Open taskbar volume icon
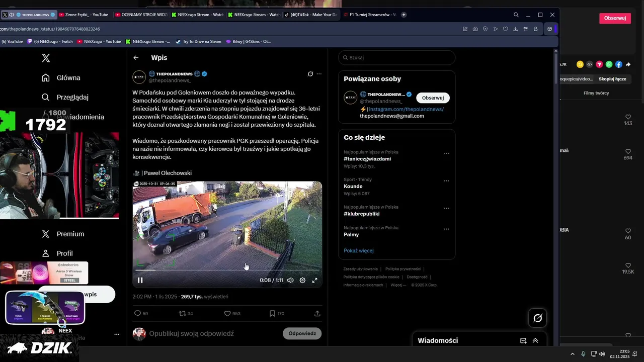644x362 pixels. (x=602, y=354)
